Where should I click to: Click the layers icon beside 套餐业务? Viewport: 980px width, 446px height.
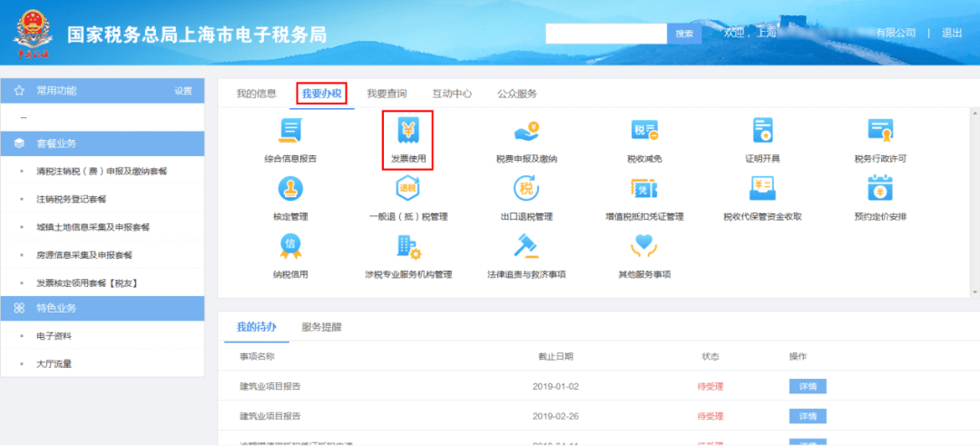[x=19, y=144]
